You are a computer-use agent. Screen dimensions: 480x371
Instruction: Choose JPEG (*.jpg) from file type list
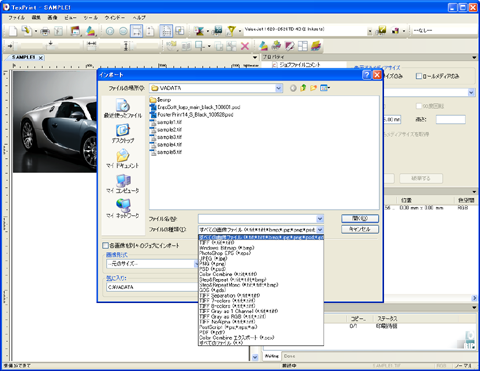click(x=213, y=258)
